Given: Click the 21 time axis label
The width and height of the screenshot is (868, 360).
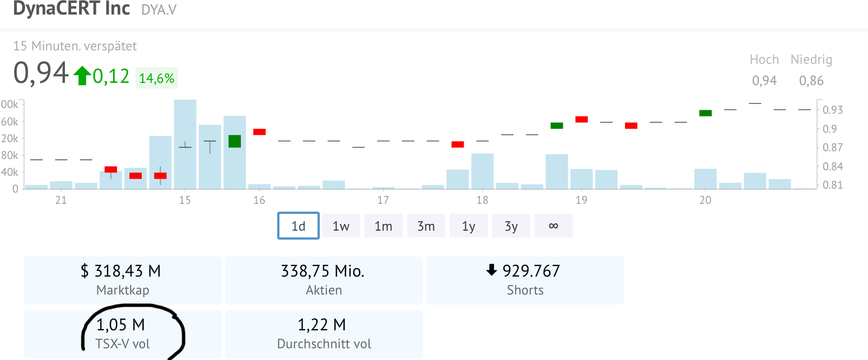Looking at the screenshot, I should [x=61, y=200].
